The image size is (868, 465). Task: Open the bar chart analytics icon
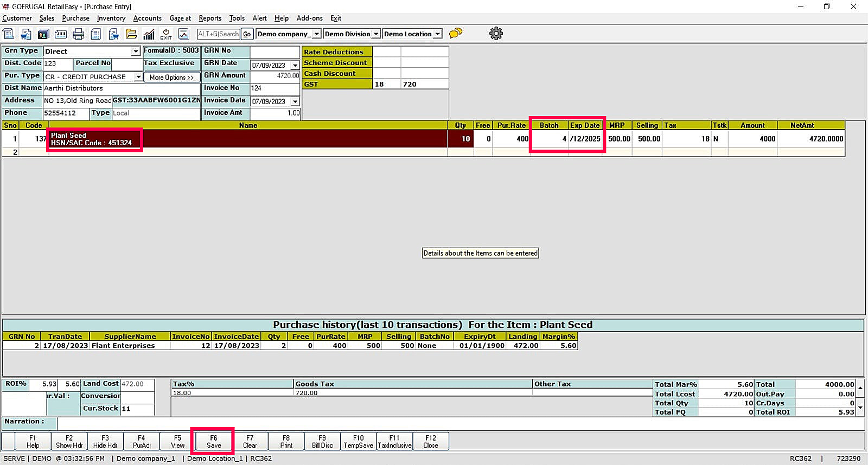point(149,34)
